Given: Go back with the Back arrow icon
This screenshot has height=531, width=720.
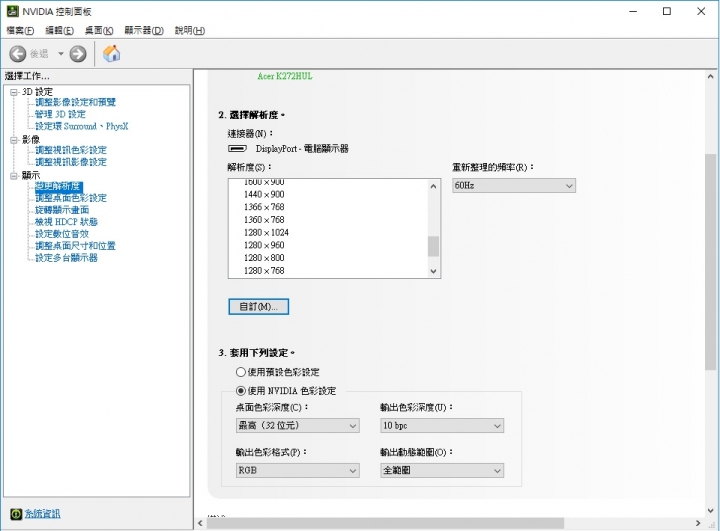Looking at the screenshot, I should pos(18,54).
